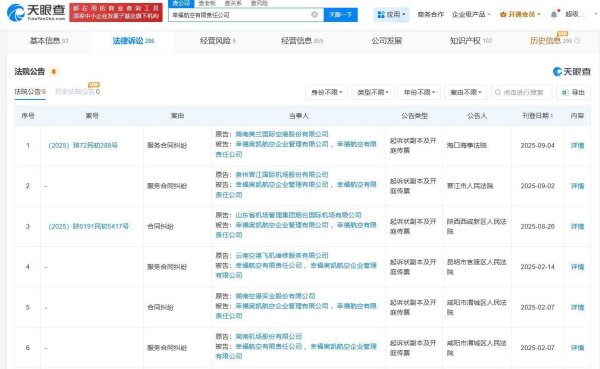Select the 查关系 search tab
This screenshot has height=369, width=600.
pos(233,3)
